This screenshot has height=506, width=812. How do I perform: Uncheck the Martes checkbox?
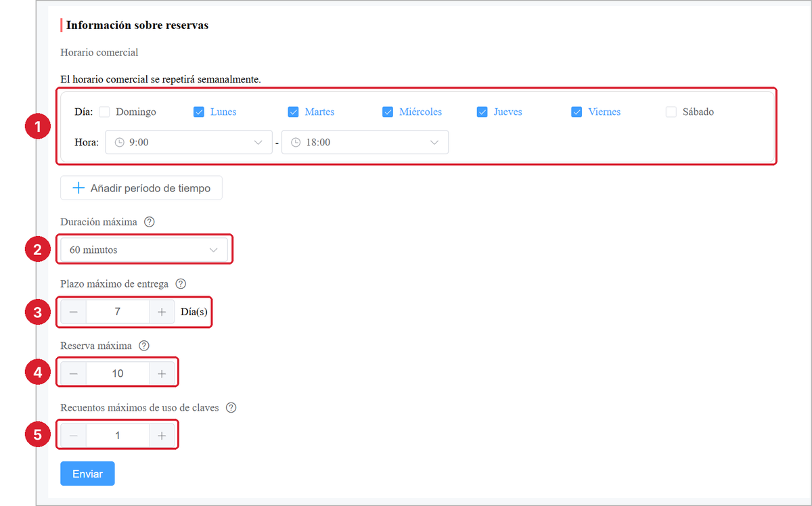[293, 112]
